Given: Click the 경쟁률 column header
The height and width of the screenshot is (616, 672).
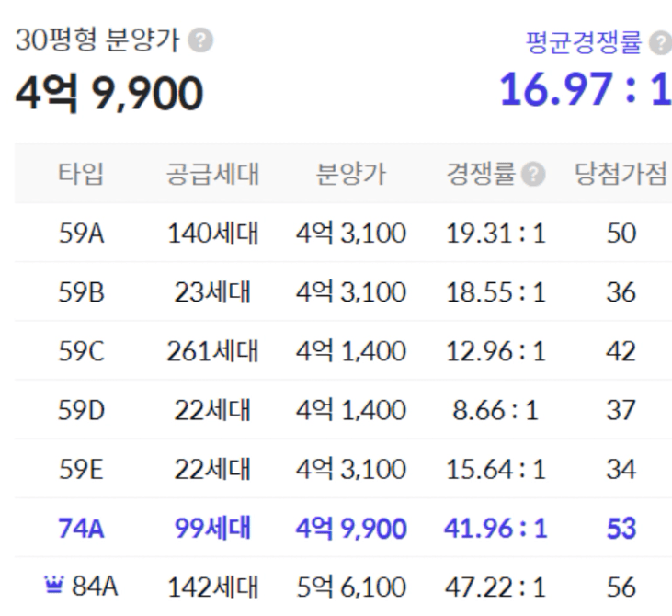Looking at the screenshot, I should [x=481, y=174].
